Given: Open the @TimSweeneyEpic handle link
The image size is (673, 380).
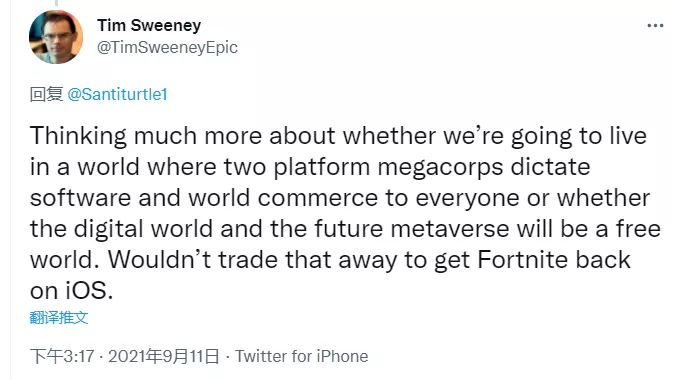Looking at the screenshot, I should 167,47.
